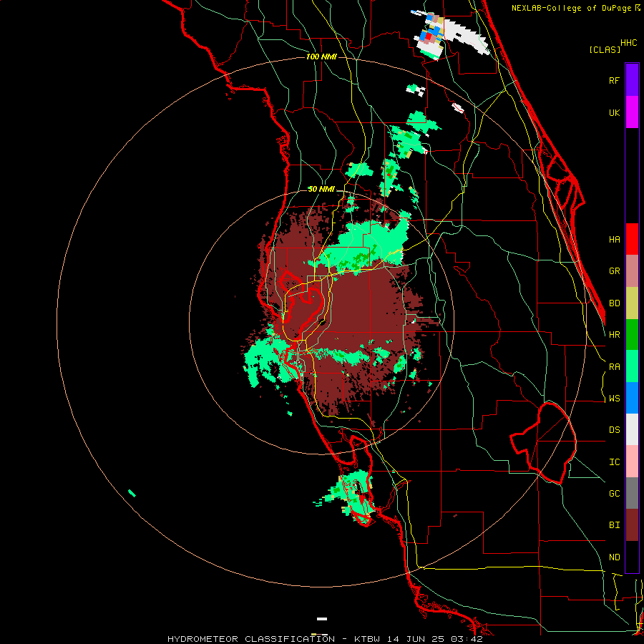Click the HR legend label
644x644 pixels.
(615, 335)
